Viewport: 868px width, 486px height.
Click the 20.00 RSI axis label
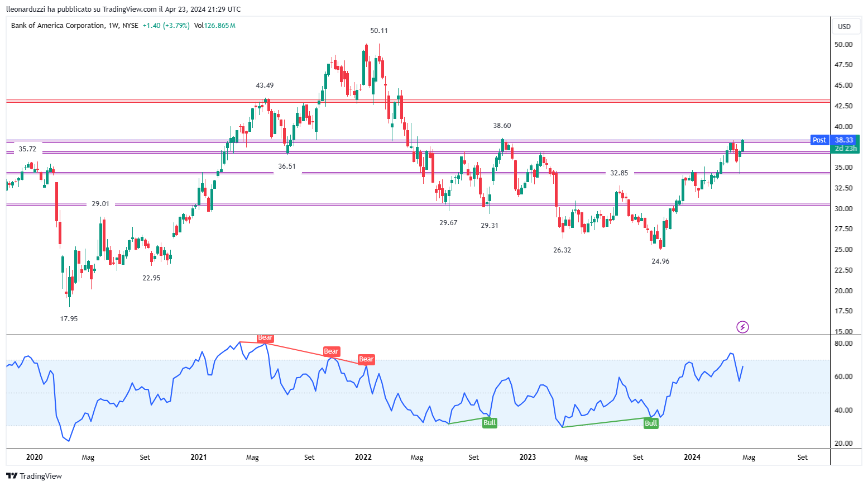point(843,443)
